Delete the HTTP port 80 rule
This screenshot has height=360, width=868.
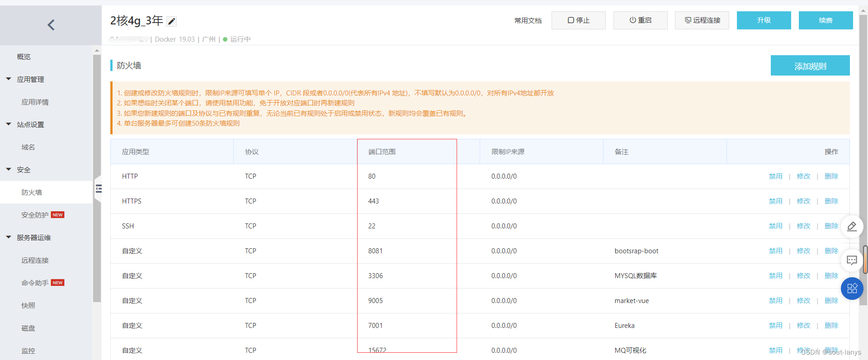pos(831,176)
